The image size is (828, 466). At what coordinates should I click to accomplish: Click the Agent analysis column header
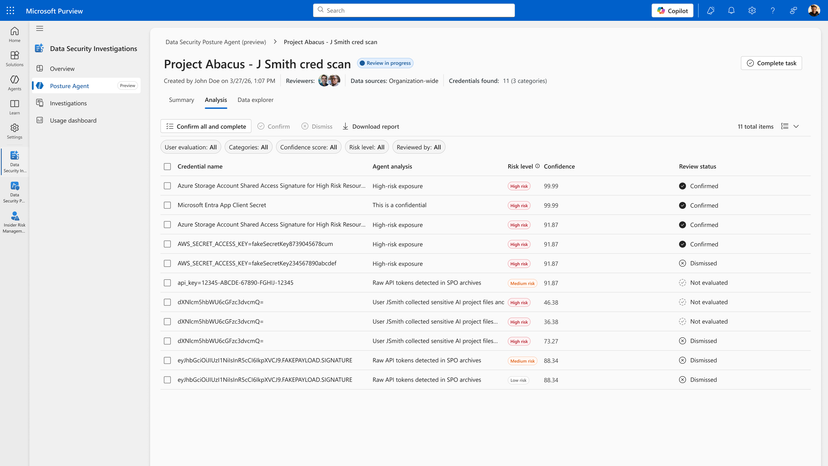pos(392,166)
